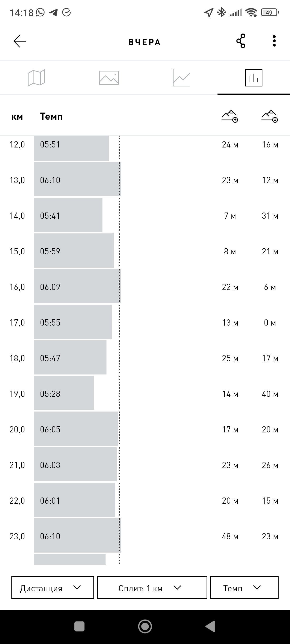290x644 pixels.
Task: Select the 19,0 km split bar 05:28
Action: 64,393
